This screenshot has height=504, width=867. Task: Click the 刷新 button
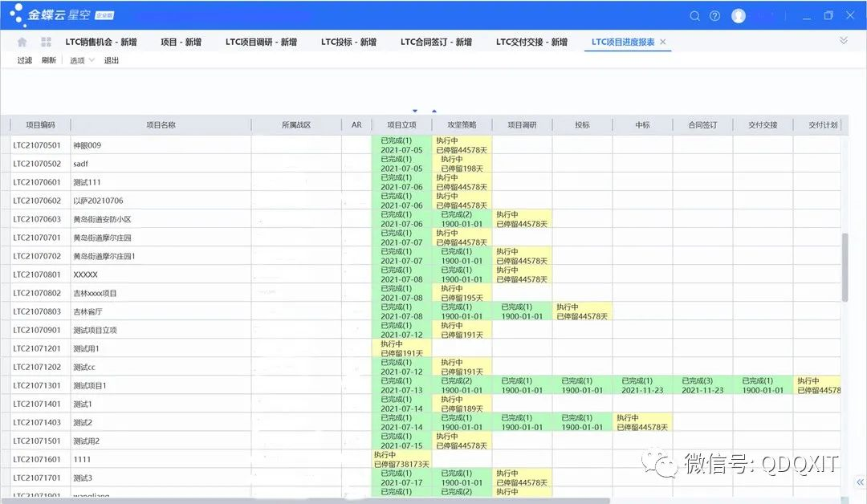[x=49, y=61]
